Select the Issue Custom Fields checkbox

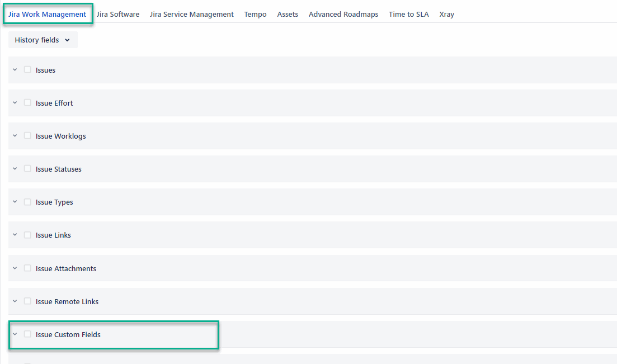(27, 334)
